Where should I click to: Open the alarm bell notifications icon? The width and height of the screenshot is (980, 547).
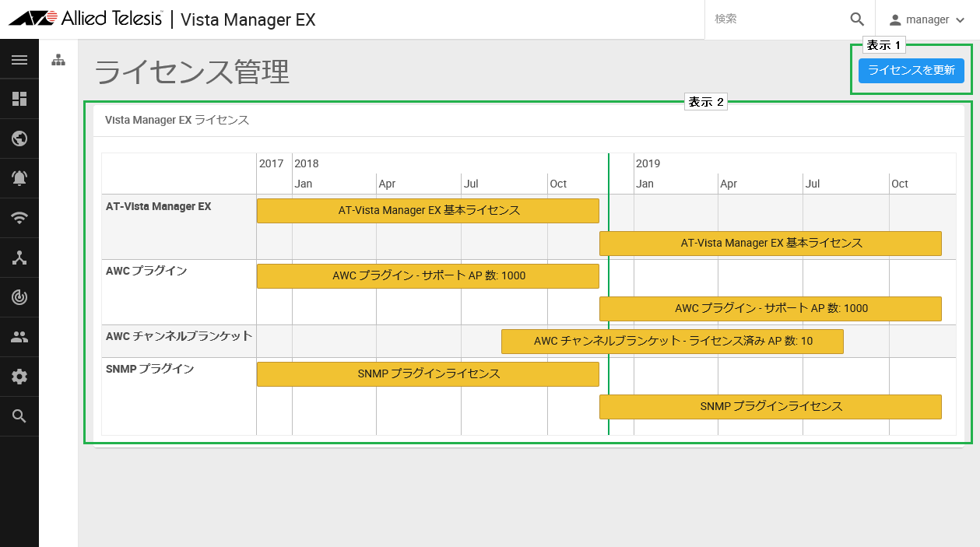[19, 178]
